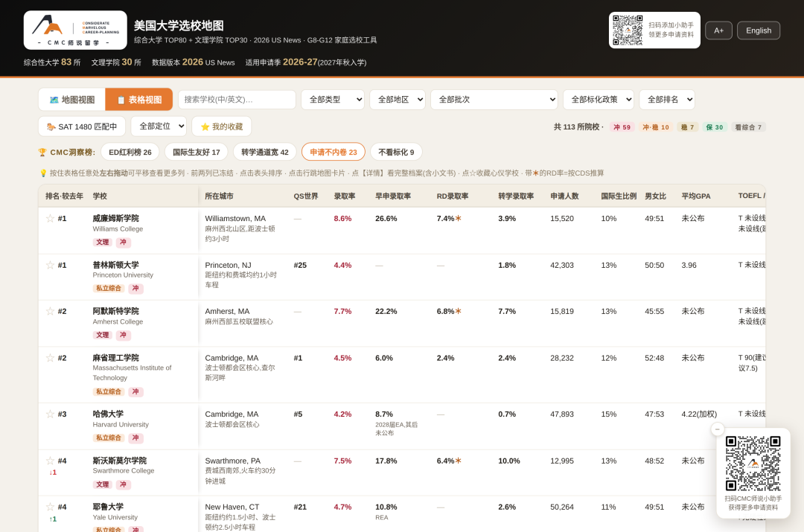Click Swarthmore's 17.8% early admission cell

[x=386, y=461]
